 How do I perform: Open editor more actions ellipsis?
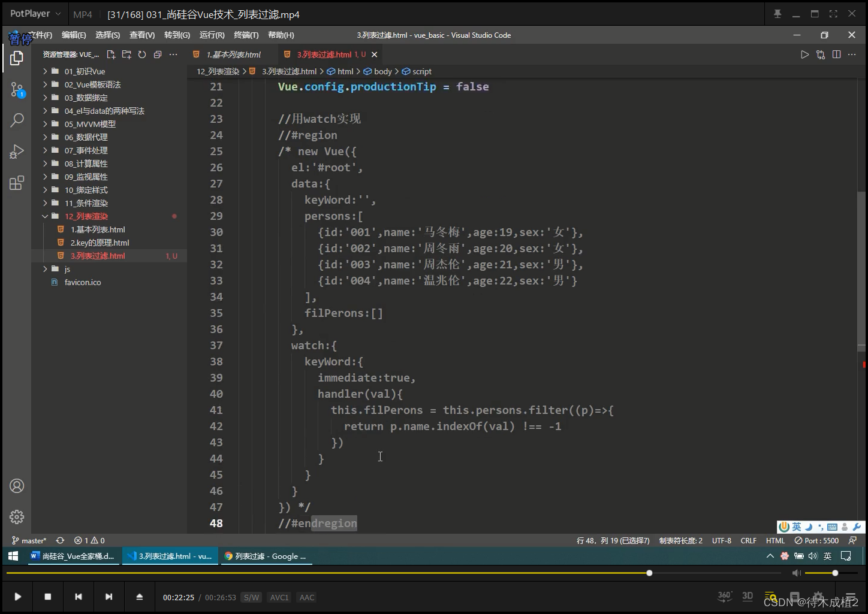click(852, 55)
